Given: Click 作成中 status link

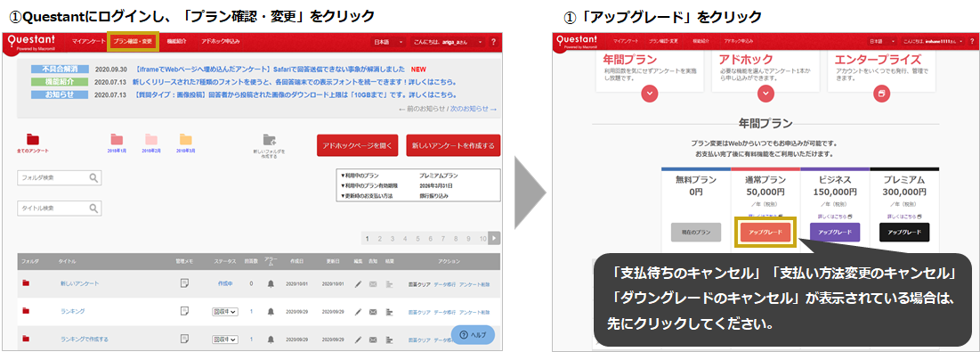Looking at the screenshot, I should point(225,284).
